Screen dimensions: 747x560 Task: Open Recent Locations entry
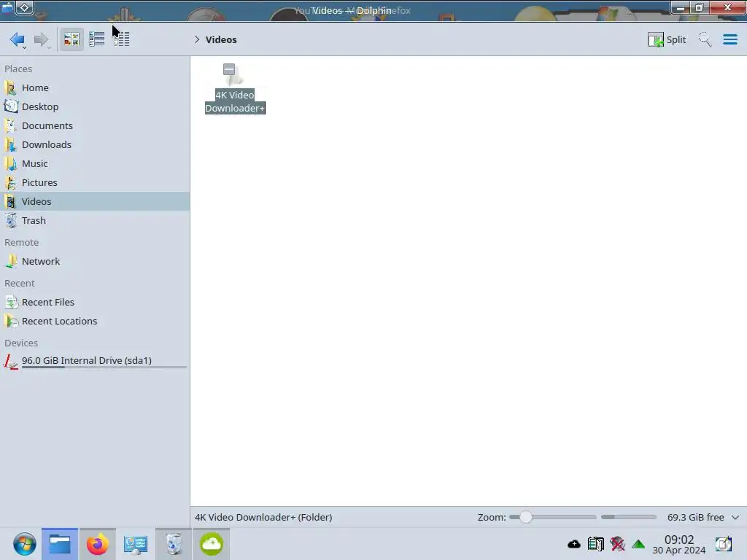95,322
